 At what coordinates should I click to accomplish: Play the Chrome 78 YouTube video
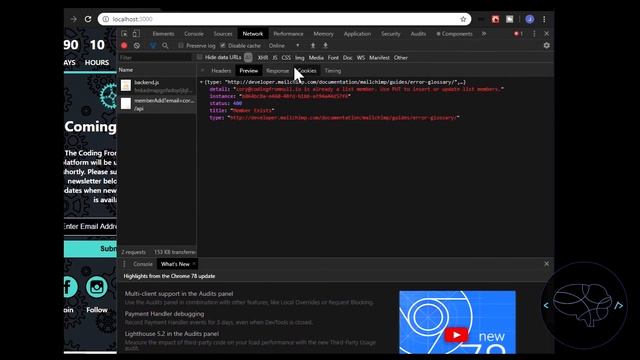coord(456,335)
